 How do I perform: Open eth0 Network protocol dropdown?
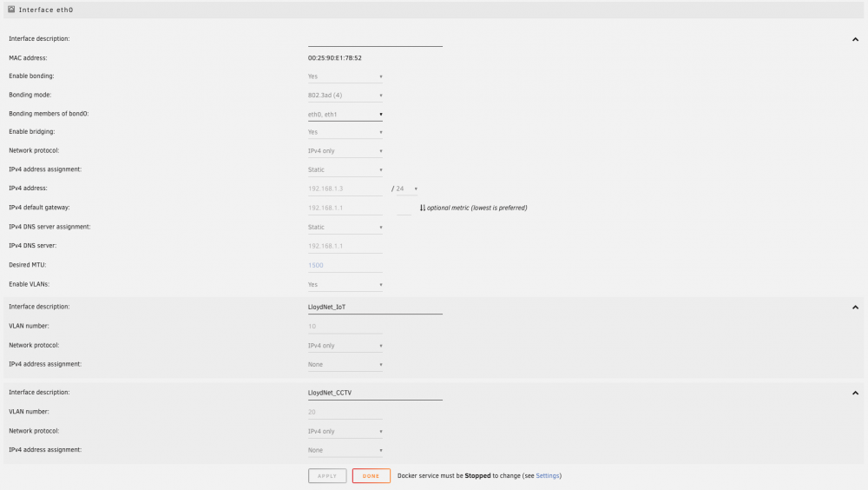pyautogui.click(x=345, y=151)
